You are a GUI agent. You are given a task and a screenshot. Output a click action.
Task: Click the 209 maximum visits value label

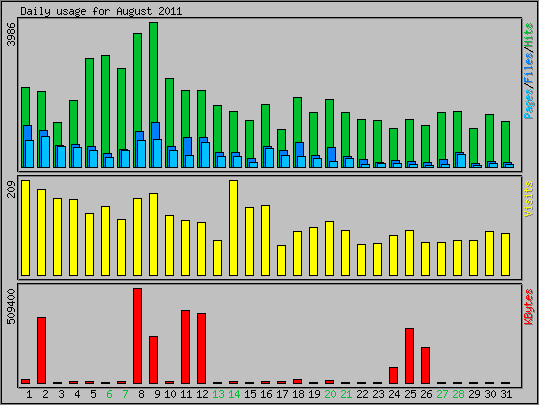pyautogui.click(x=12, y=189)
